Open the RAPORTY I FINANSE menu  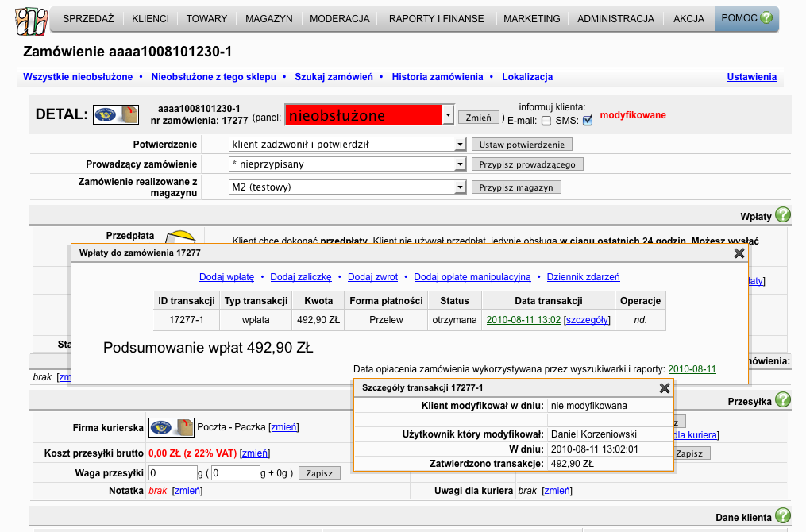tap(437, 19)
